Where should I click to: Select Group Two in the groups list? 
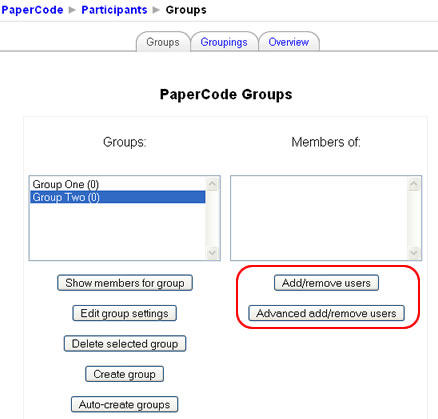[118, 197]
